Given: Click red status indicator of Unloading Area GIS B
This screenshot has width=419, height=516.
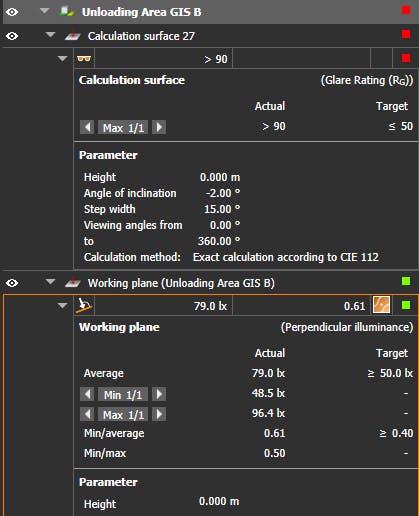Looking at the screenshot, I should 406,10.
